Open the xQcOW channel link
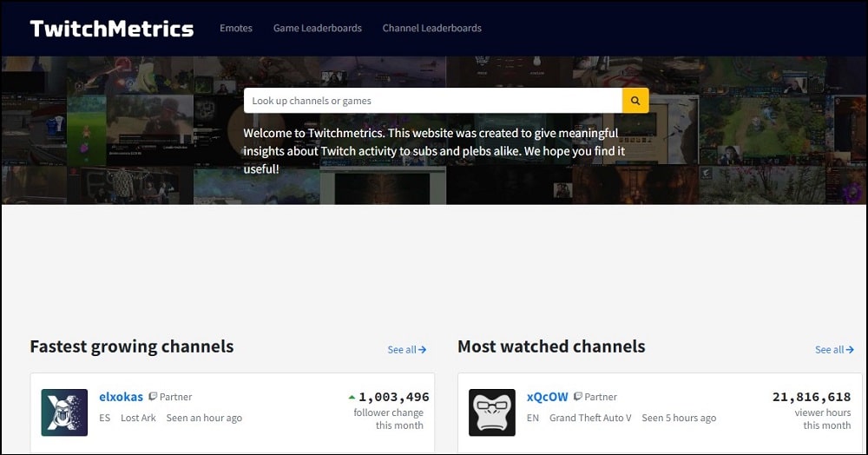Image resolution: width=868 pixels, height=455 pixels. click(548, 397)
